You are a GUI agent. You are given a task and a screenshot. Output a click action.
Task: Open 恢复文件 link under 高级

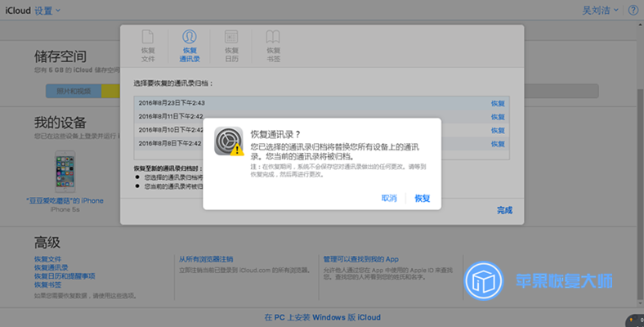click(x=47, y=259)
